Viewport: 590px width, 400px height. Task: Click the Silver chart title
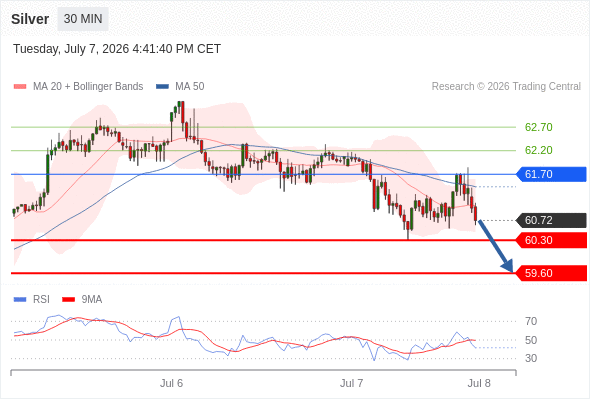pyautogui.click(x=30, y=19)
